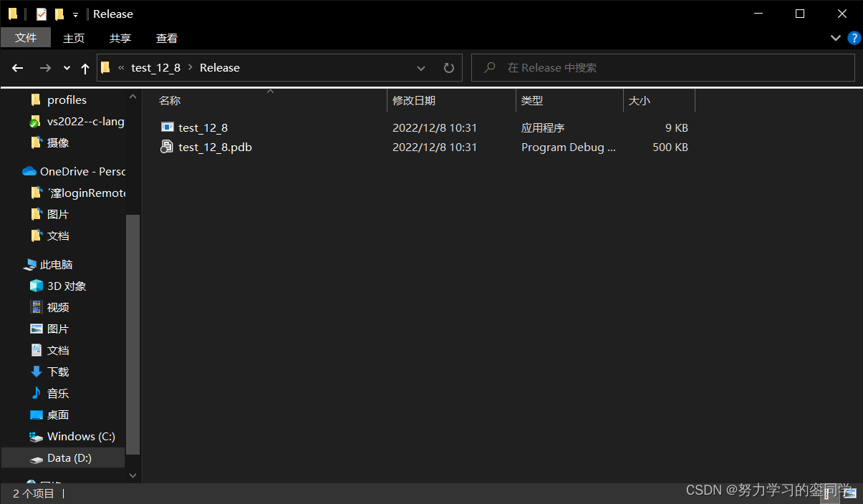The height and width of the screenshot is (504, 863).
Task: Click the vs2022--c-lang green check folder icon
Action: click(35, 122)
